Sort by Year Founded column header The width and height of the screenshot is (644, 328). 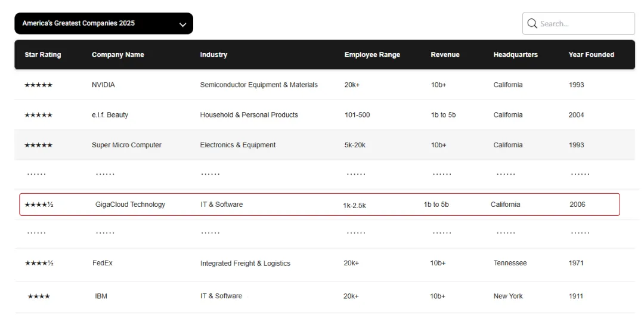pyautogui.click(x=591, y=55)
